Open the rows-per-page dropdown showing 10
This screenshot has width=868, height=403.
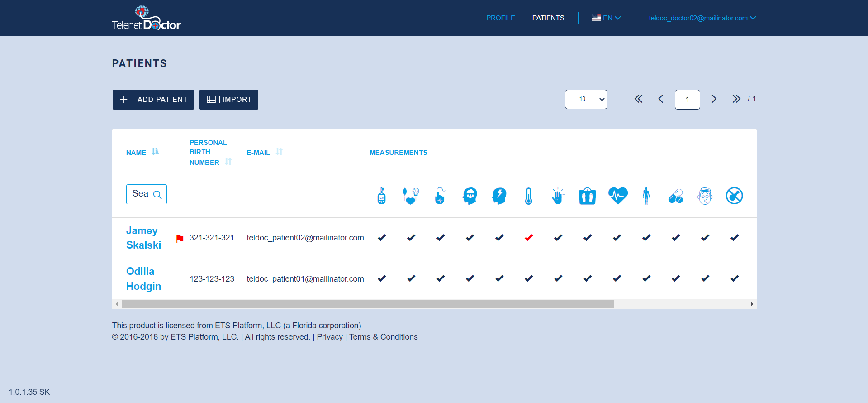(x=586, y=99)
